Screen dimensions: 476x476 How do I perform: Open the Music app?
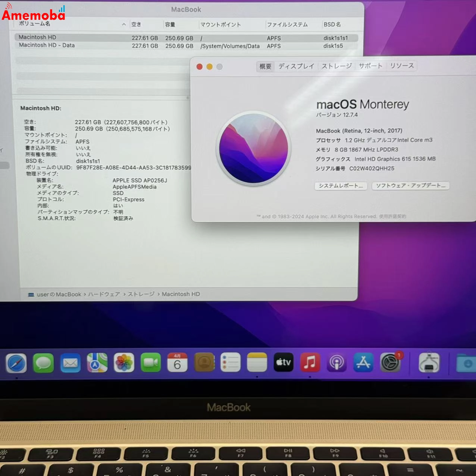(x=310, y=363)
